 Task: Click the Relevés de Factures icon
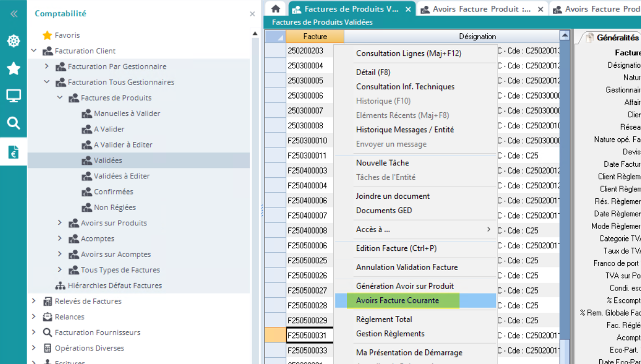[x=47, y=301]
